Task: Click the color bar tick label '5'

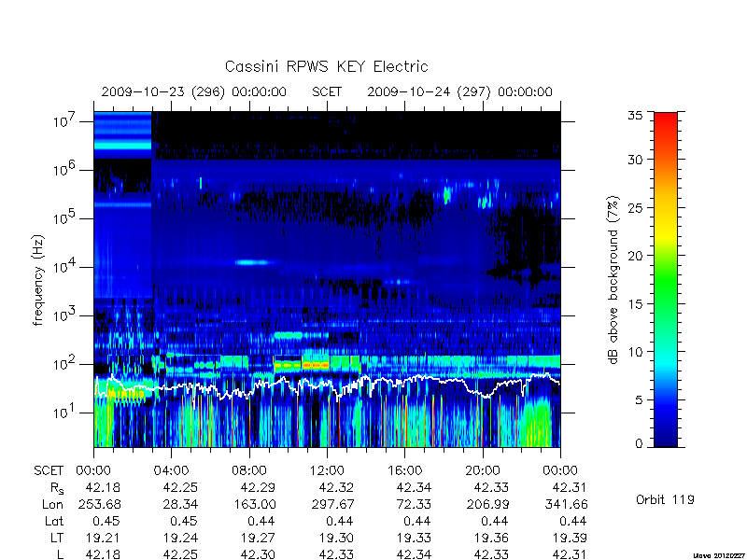Action: [x=639, y=400]
